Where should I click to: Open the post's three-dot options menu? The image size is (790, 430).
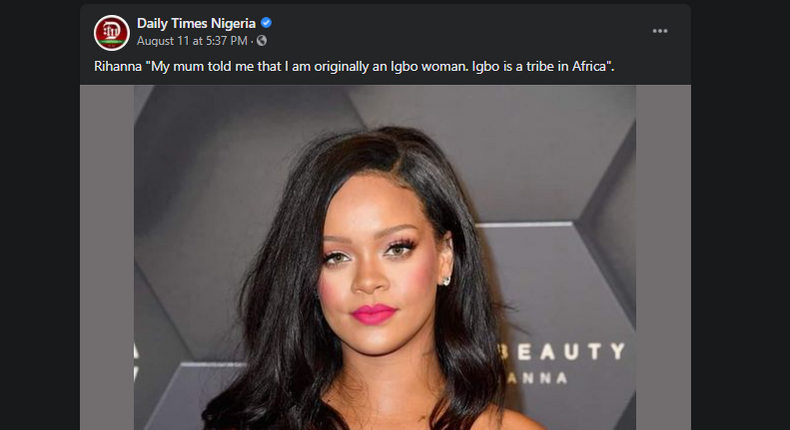click(660, 31)
